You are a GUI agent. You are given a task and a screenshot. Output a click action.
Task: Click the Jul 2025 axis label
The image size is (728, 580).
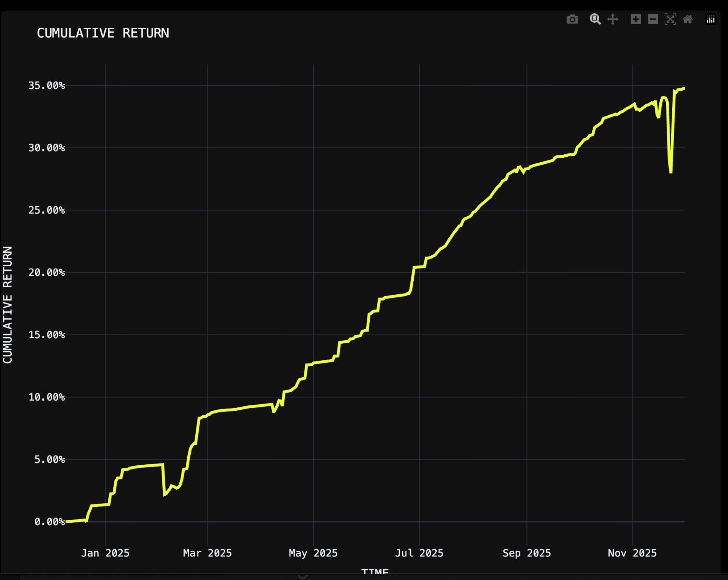[x=419, y=553]
